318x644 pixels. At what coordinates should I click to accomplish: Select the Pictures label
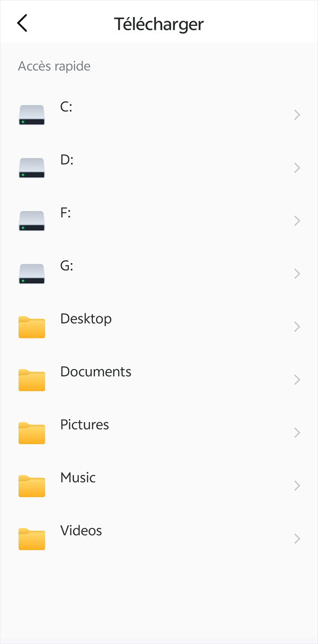click(x=85, y=425)
